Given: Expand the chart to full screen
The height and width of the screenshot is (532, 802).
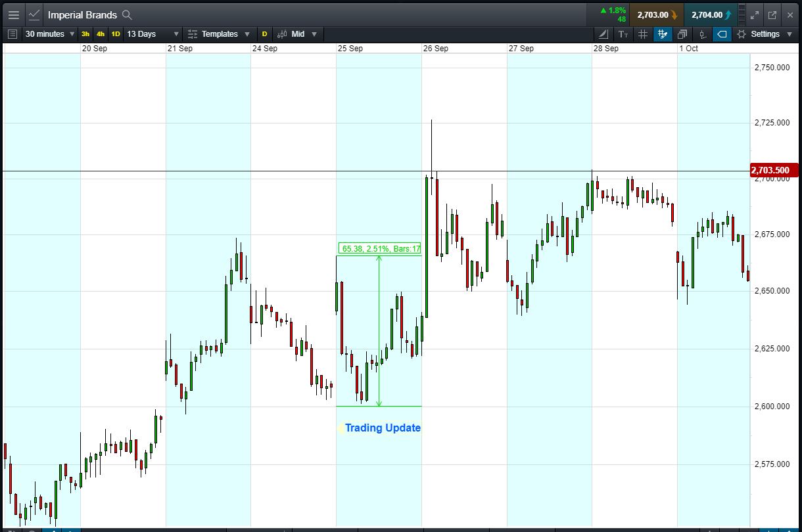Looking at the screenshot, I should point(755,14).
